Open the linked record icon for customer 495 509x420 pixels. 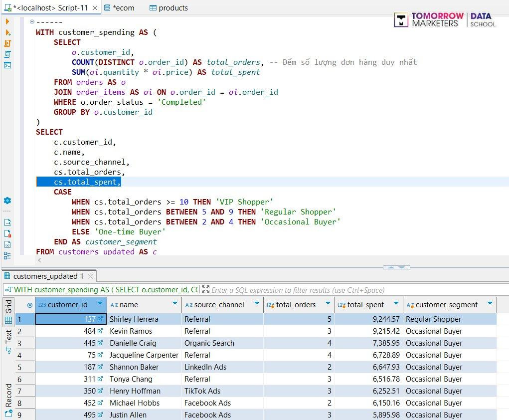coord(100,415)
